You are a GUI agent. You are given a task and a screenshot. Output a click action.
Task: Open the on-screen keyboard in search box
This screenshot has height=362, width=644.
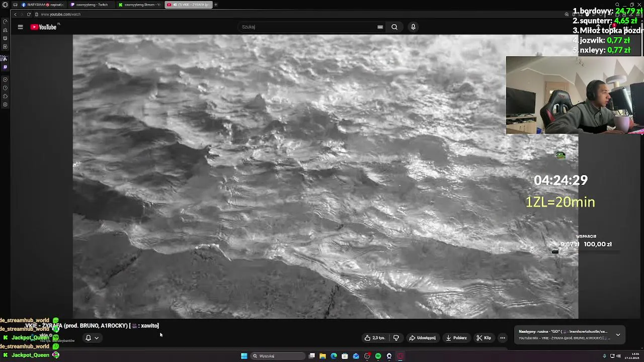[x=380, y=27]
